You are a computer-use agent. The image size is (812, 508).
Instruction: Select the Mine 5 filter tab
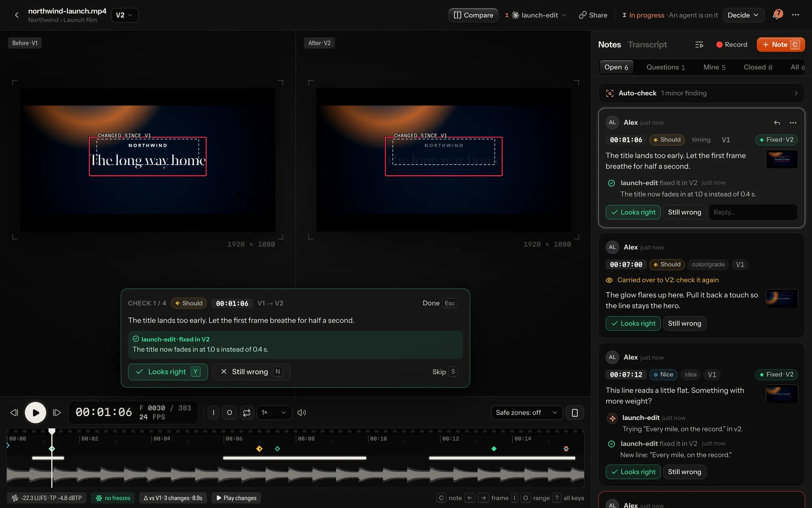pos(714,67)
